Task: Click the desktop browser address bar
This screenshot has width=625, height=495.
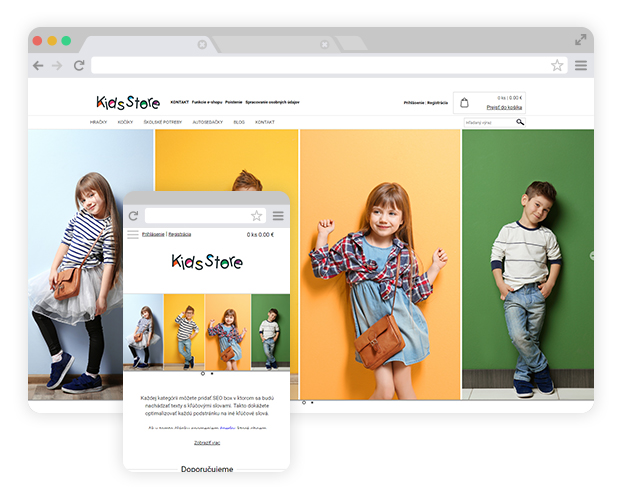Action: tap(320, 66)
